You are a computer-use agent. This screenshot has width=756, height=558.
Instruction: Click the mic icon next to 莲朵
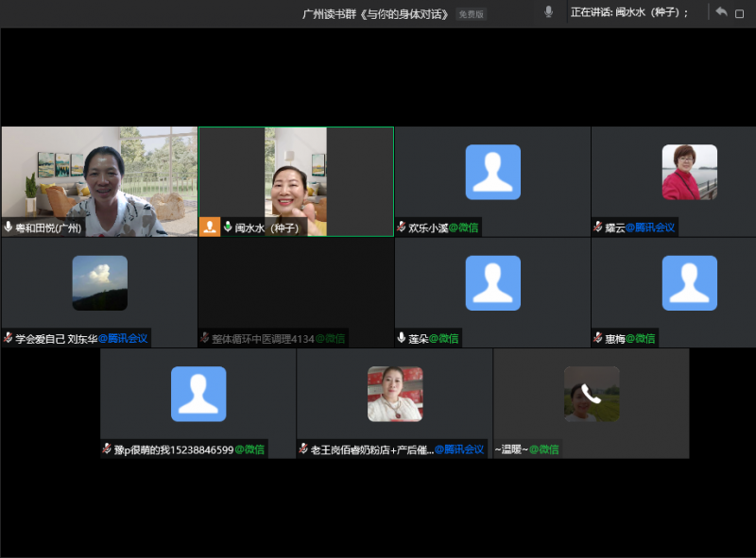402,338
